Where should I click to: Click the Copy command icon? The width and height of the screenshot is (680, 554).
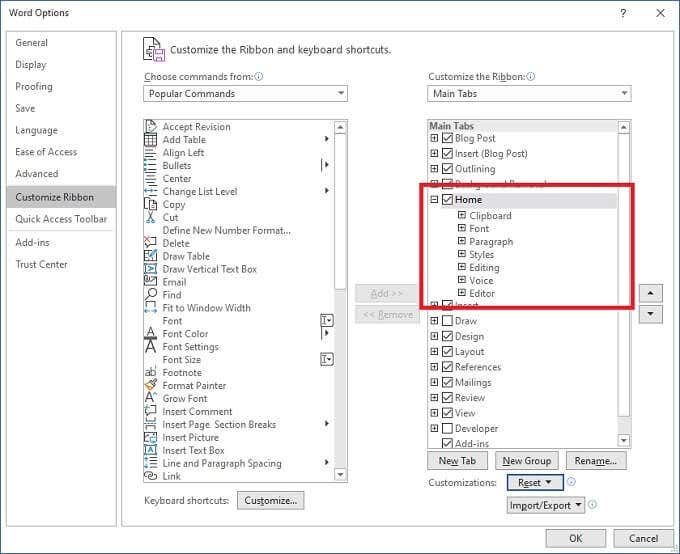[x=150, y=204]
